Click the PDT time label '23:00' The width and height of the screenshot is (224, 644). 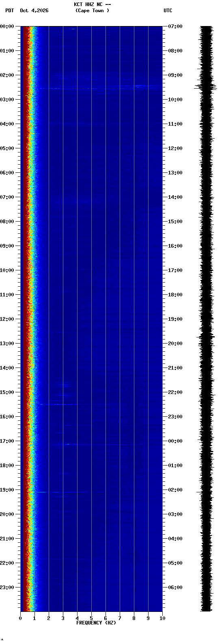tap(7, 587)
